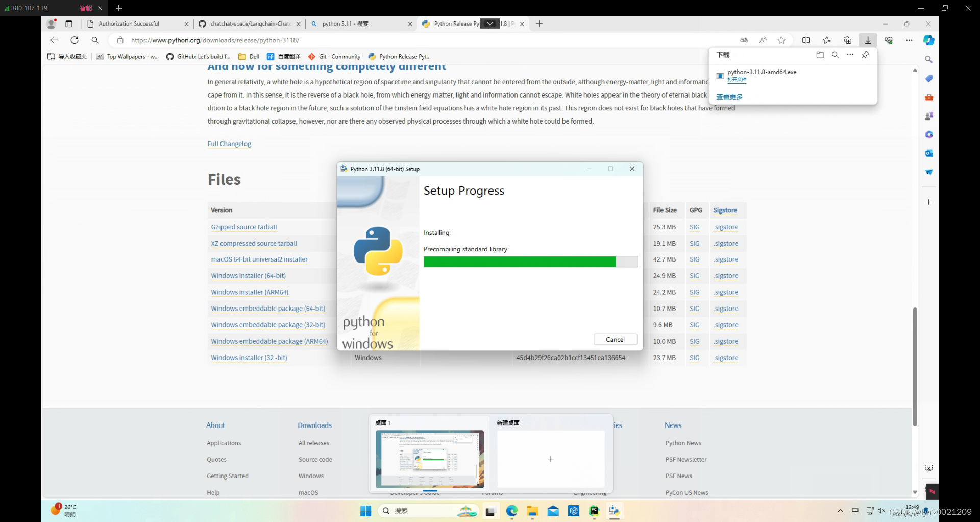Add a sidebar app with plus icon
The width and height of the screenshot is (980, 522).
(x=929, y=202)
